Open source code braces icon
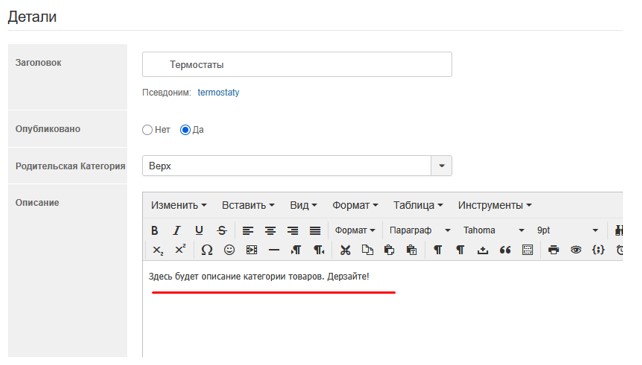Image resolution: width=642 pixels, height=365 pixels. (598, 250)
